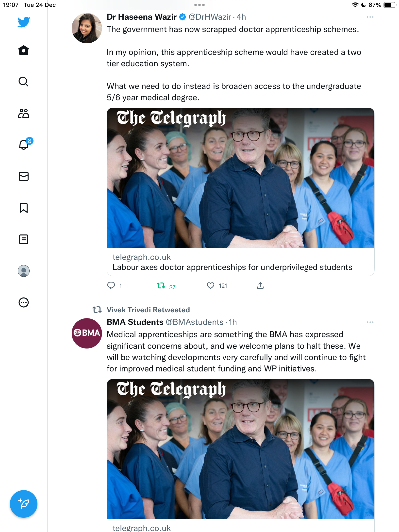
Task: Open the Home feed icon
Action: pos(24,50)
